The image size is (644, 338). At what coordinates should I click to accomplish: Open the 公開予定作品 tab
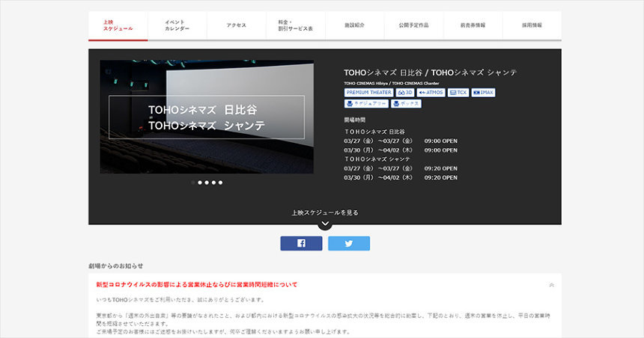(413, 25)
